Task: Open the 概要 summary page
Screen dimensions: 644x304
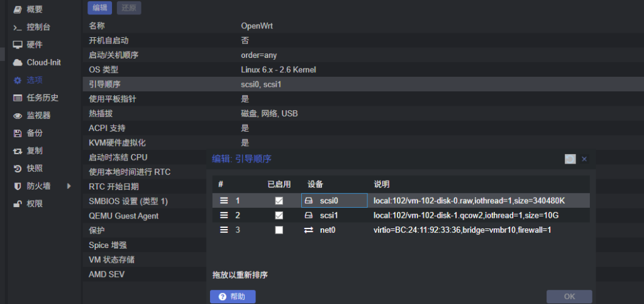Action: click(35, 9)
